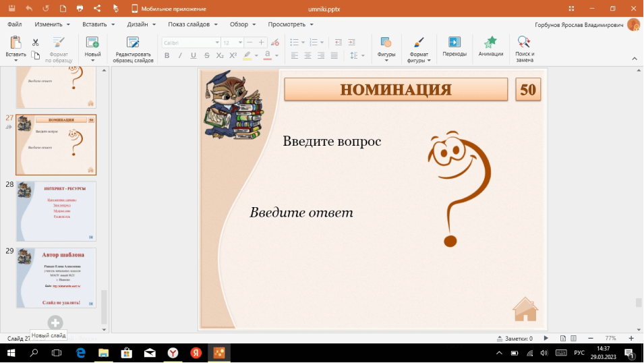Image resolution: width=644 pixels, height=363 pixels.
Task: Open the Показ слайдов menu
Action: 193,24
